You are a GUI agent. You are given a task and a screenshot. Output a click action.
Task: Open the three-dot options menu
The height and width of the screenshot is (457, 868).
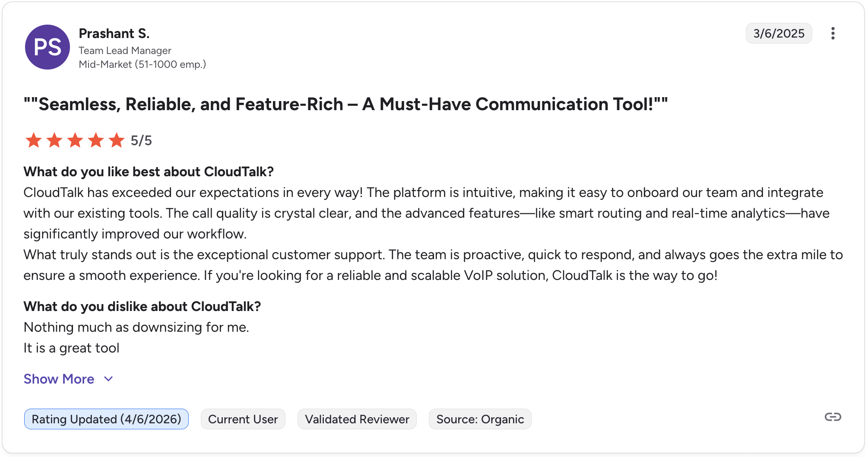point(833,33)
